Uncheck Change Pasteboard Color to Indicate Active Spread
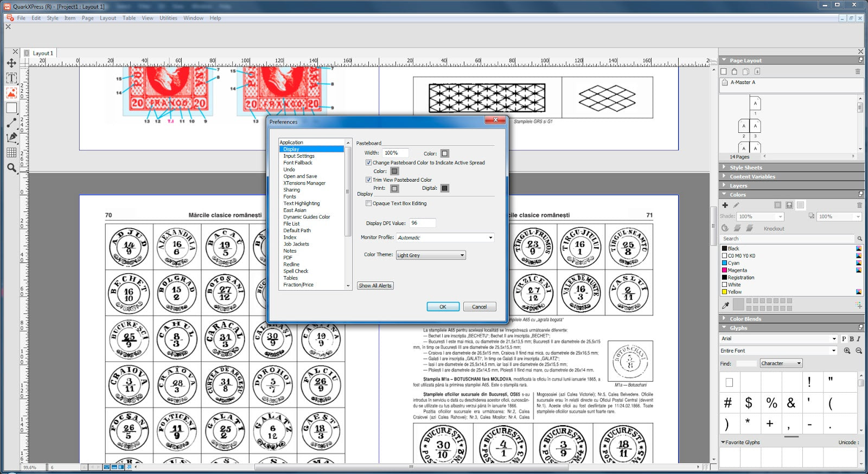The width and height of the screenshot is (868, 474). coord(368,163)
